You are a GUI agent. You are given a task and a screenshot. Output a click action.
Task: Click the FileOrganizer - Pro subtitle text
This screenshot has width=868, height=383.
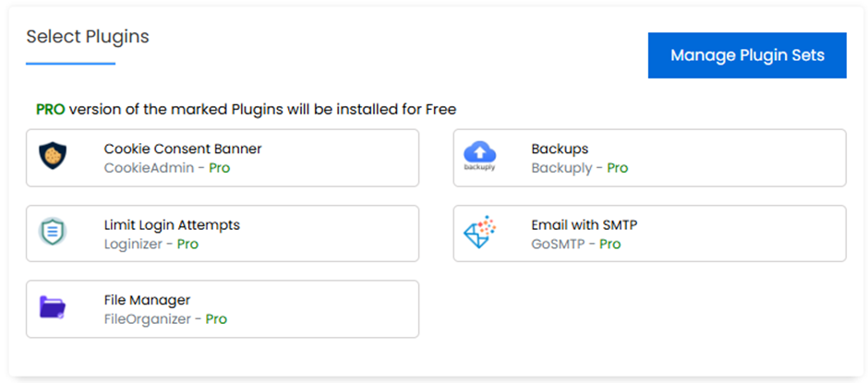(165, 319)
